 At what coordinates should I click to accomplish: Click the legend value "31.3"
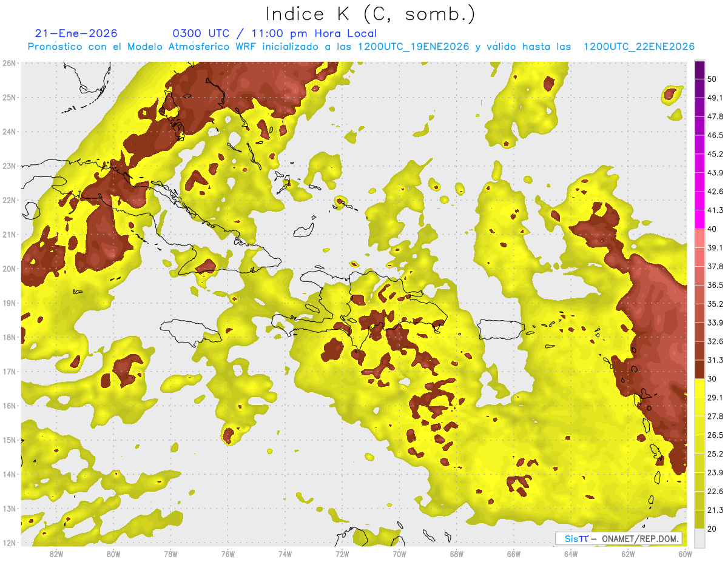point(715,360)
